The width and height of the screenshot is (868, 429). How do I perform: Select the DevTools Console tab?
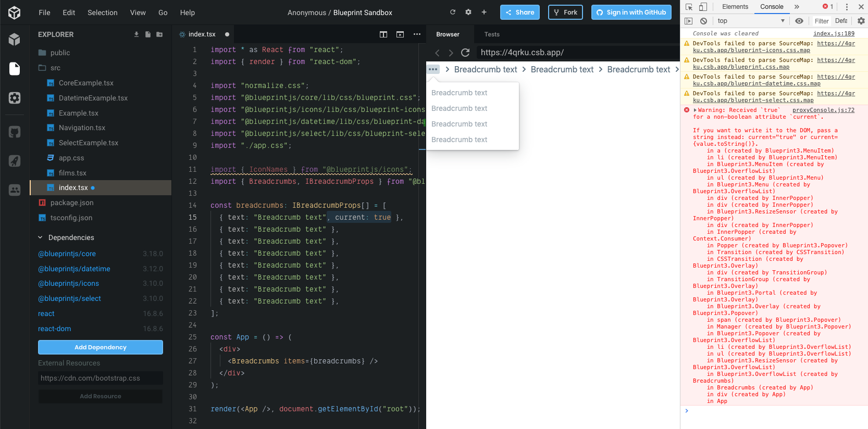(772, 7)
